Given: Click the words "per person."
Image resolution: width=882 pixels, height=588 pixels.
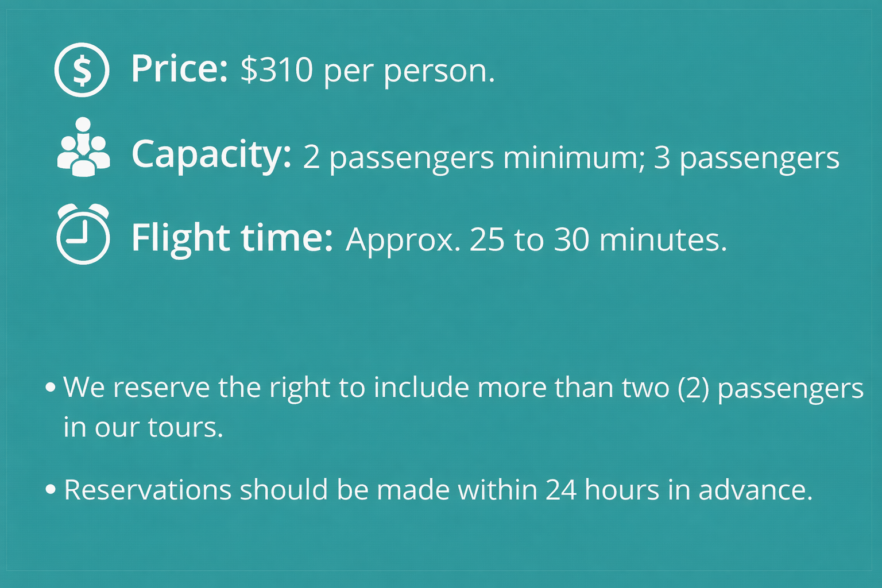Looking at the screenshot, I should click(x=409, y=72).
